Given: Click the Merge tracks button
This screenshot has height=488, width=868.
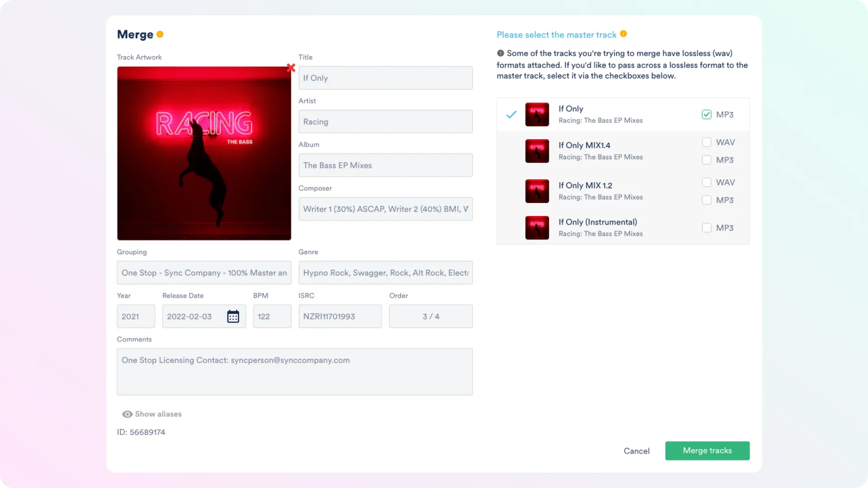Looking at the screenshot, I should coord(707,450).
